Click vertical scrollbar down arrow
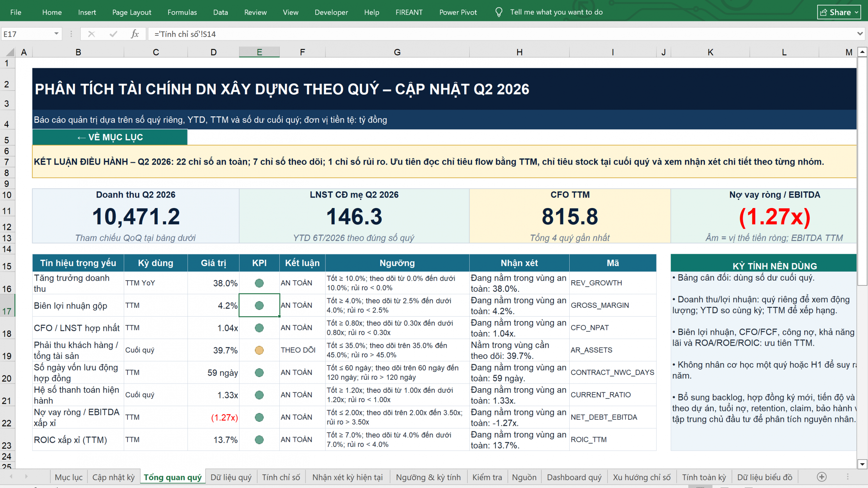The height and width of the screenshot is (488, 868). [x=862, y=464]
